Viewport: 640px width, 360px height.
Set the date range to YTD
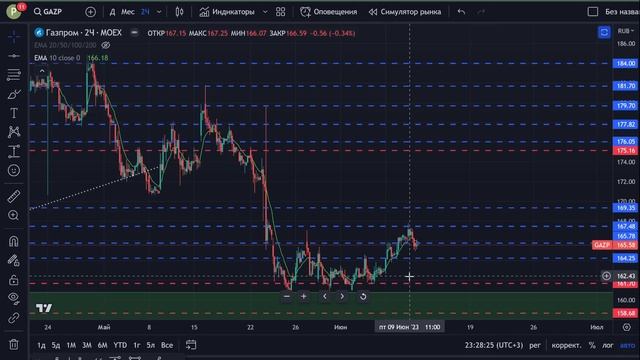click(120, 345)
